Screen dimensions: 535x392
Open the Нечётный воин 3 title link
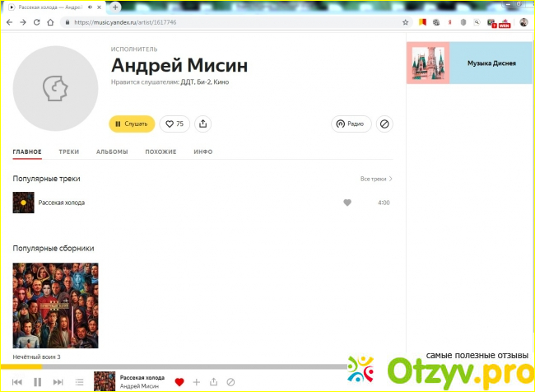[36, 357]
